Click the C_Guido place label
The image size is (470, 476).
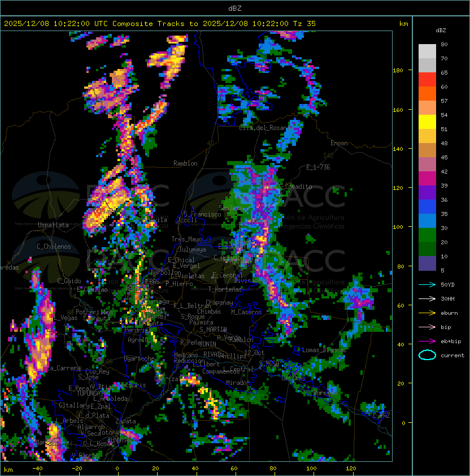pos(69,281)
